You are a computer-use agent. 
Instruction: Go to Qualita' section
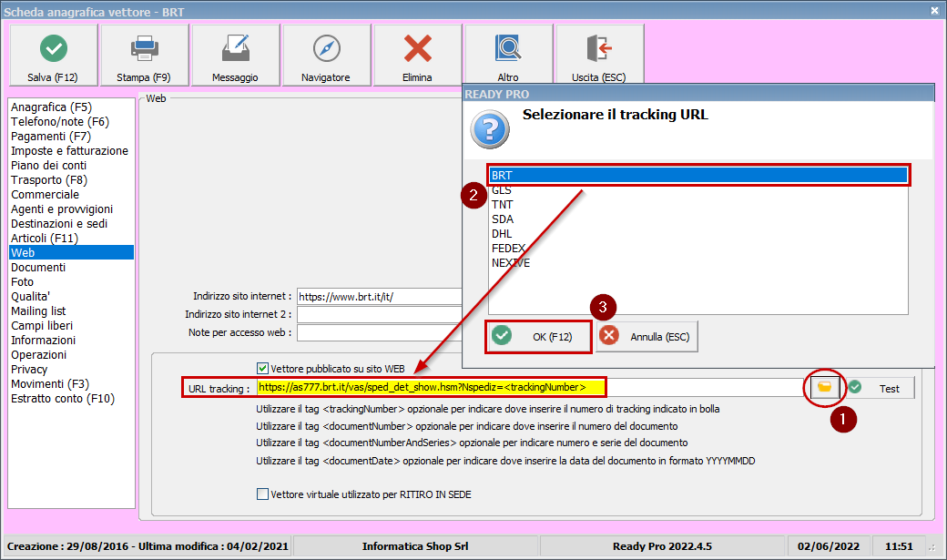[71, 296]
